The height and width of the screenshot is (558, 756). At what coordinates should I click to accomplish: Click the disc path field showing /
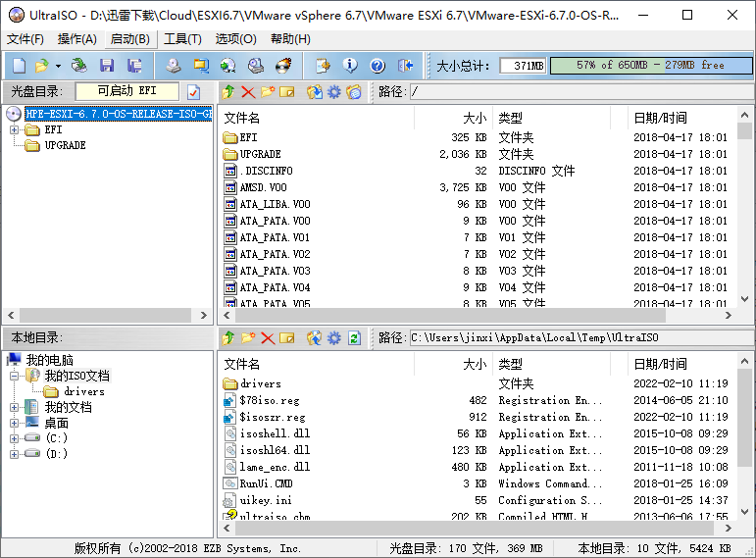[581, 91]
